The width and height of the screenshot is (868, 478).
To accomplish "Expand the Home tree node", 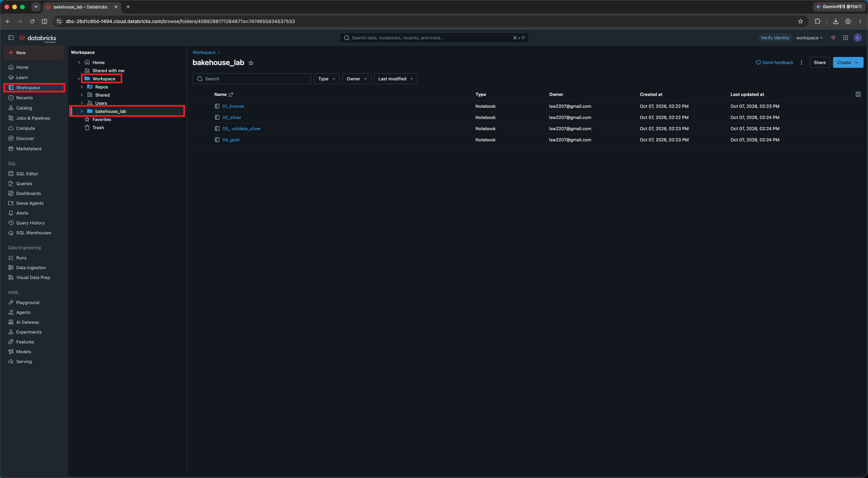I will pos(79,62).
